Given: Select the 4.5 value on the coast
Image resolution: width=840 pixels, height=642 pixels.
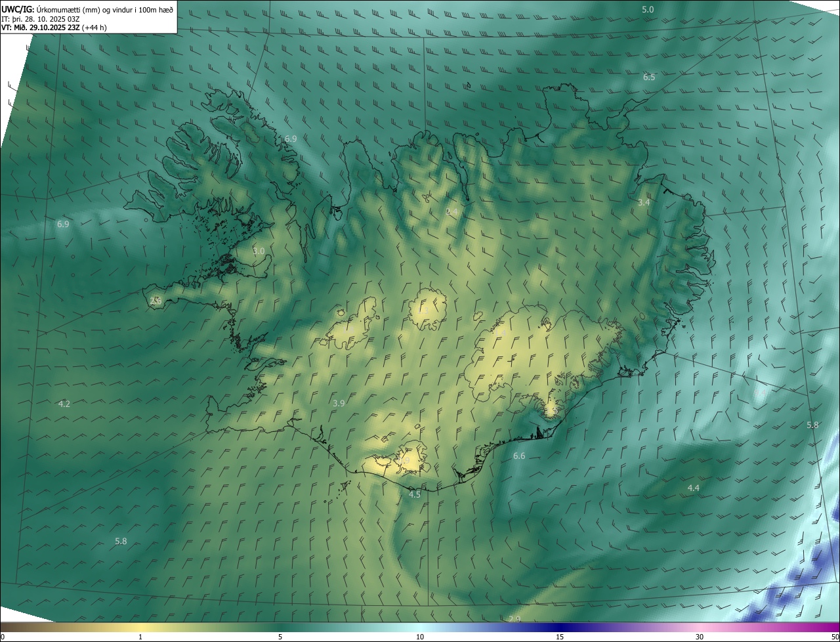Looking at the screenshot, I should pos(415,495).
